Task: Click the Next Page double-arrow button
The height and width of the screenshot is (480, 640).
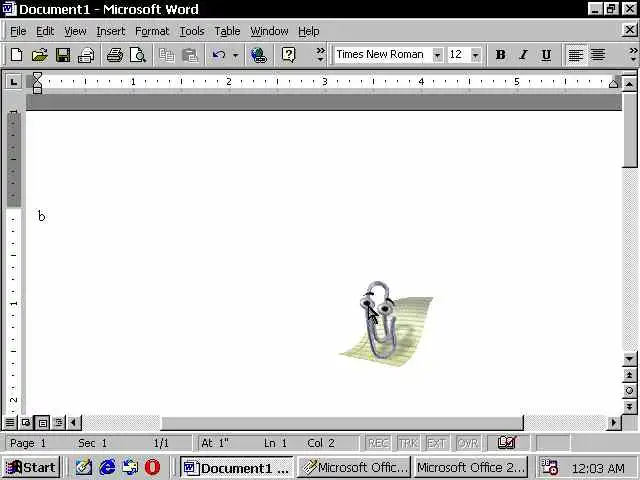Action: point(629,407)
